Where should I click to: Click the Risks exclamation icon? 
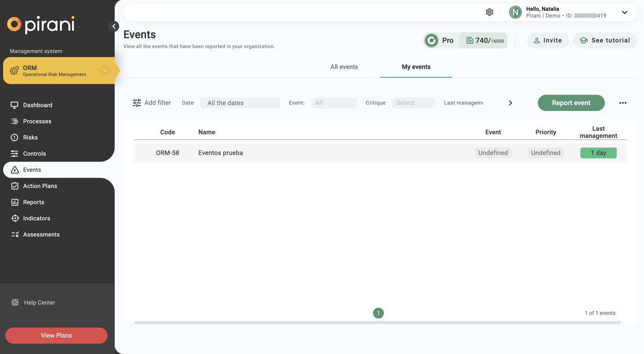pos(15,137)
